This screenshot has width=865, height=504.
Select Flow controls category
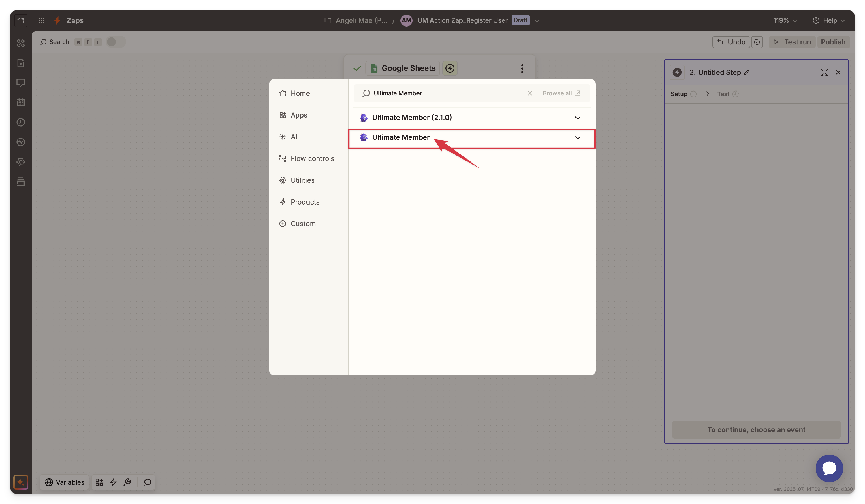(x=306, y=158)
